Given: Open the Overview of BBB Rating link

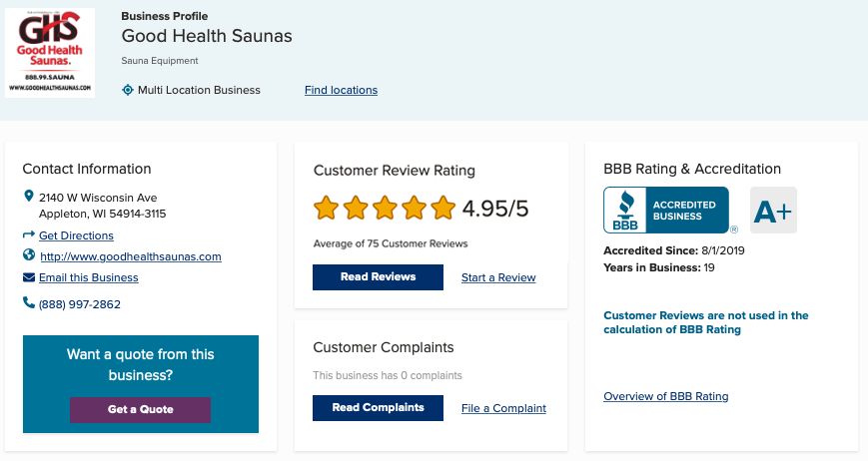Looking at the screenshot, I should point(666,396).
